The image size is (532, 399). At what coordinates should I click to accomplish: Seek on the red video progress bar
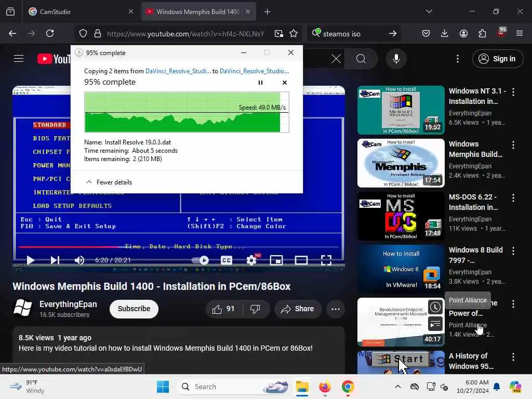coord(179,247)
